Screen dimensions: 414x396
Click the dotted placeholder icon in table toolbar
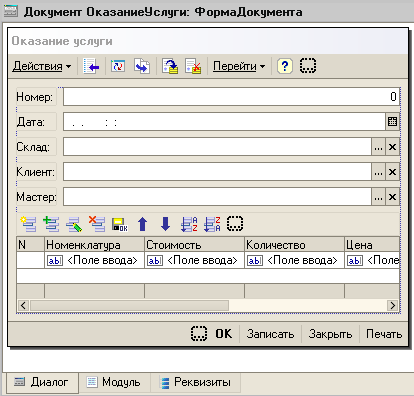(x=235, y=224)
